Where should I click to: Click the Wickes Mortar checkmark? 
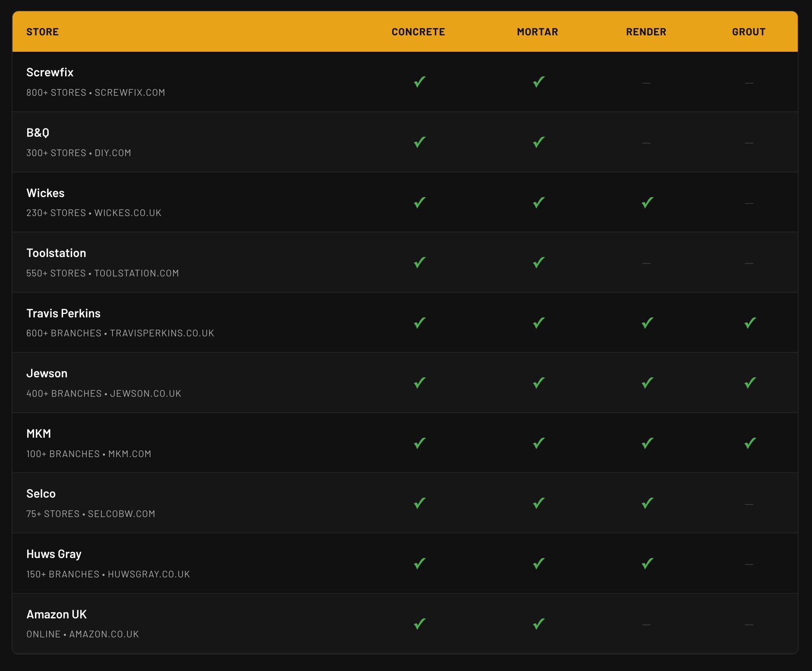(x=538, y=202)
